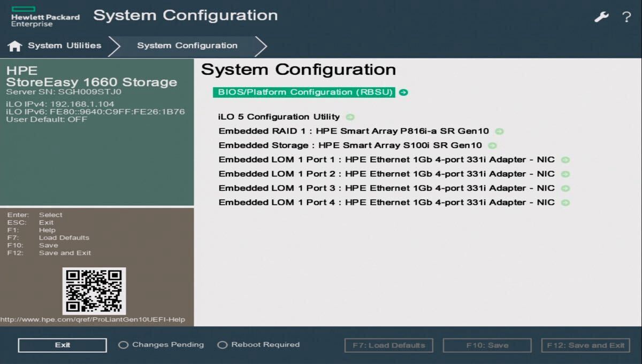Open Embedded LOM 1 Port 2 NIC

coord(387,174)
